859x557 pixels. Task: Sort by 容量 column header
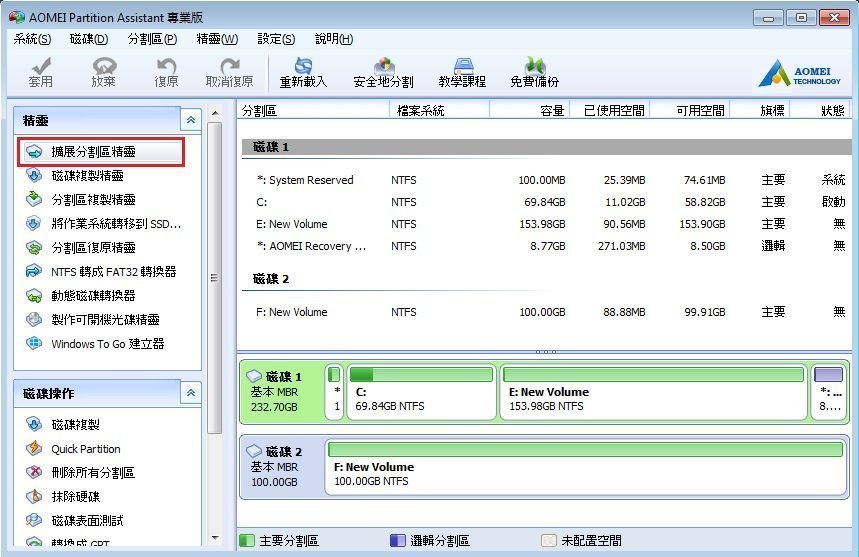[530, 111]
